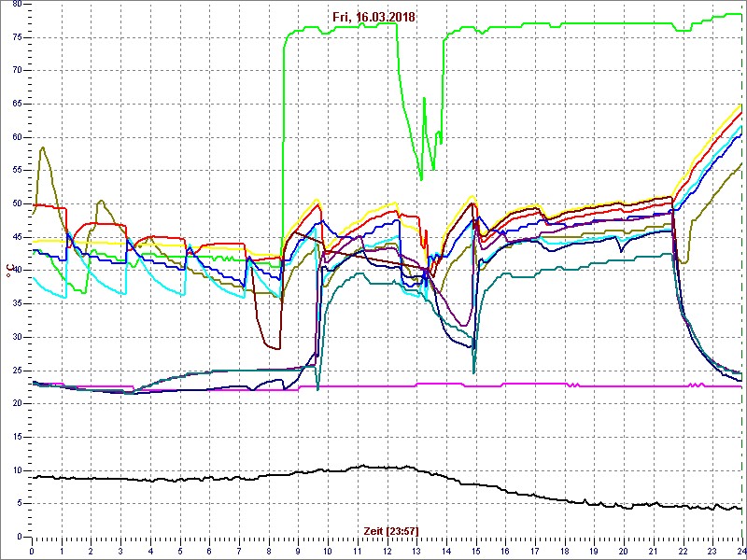The height and width of the screenshot is (560, 747).
Task: Select the 75 value on the temperature axis
Action: click(17, 37)
